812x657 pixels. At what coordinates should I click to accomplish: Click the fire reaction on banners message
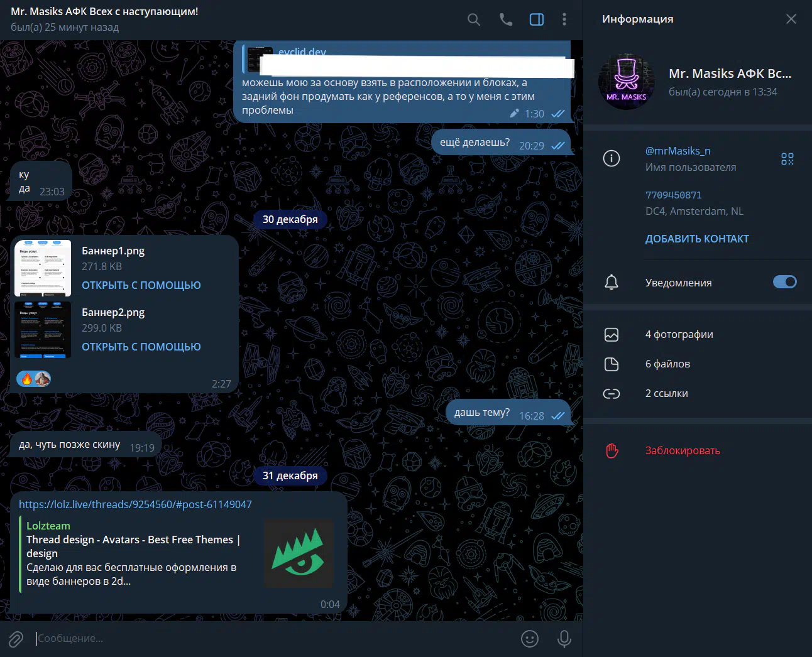pos(26,379)
